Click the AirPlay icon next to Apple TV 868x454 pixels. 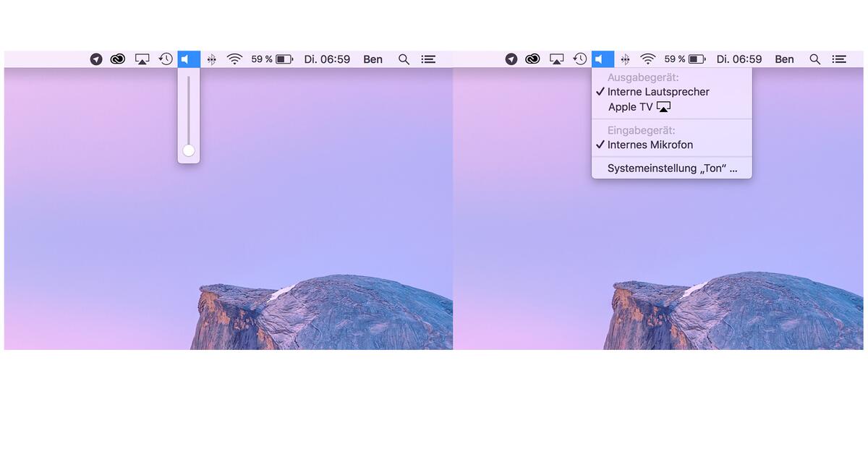pos(663,106)
